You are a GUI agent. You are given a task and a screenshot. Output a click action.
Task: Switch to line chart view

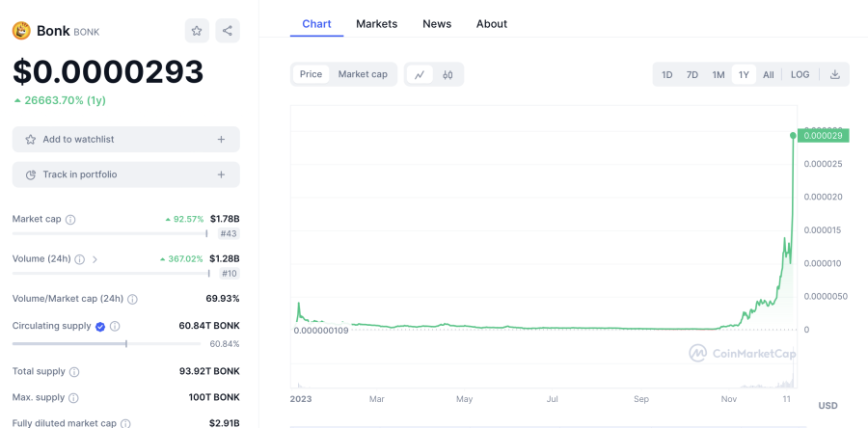(x=420, y=74)
